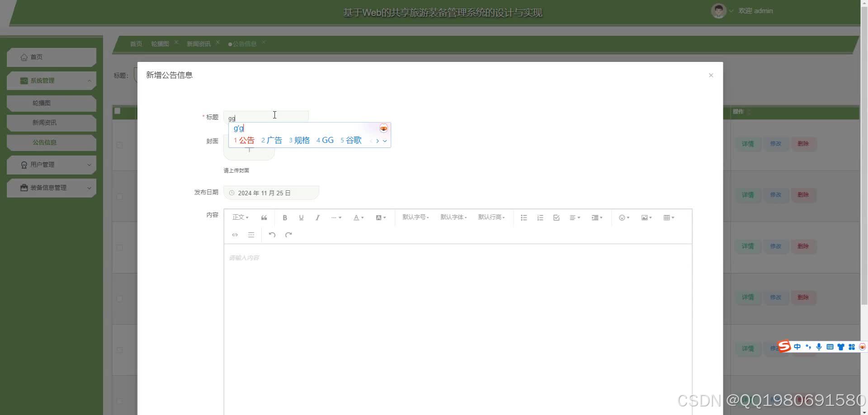Open the insert table dropdown
This screenshot has height=415, width=868.
tap(669, 217)
